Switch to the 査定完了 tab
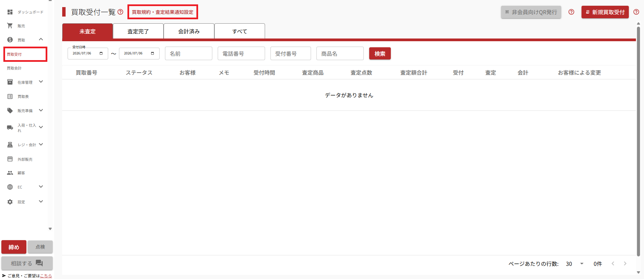644x279 pixels. coord(138,31)
